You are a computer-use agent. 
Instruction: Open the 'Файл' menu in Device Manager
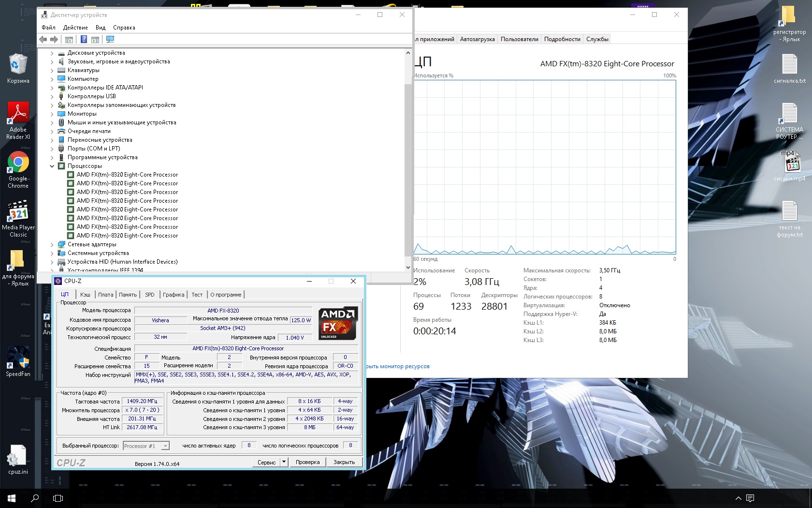pos(48,28)
